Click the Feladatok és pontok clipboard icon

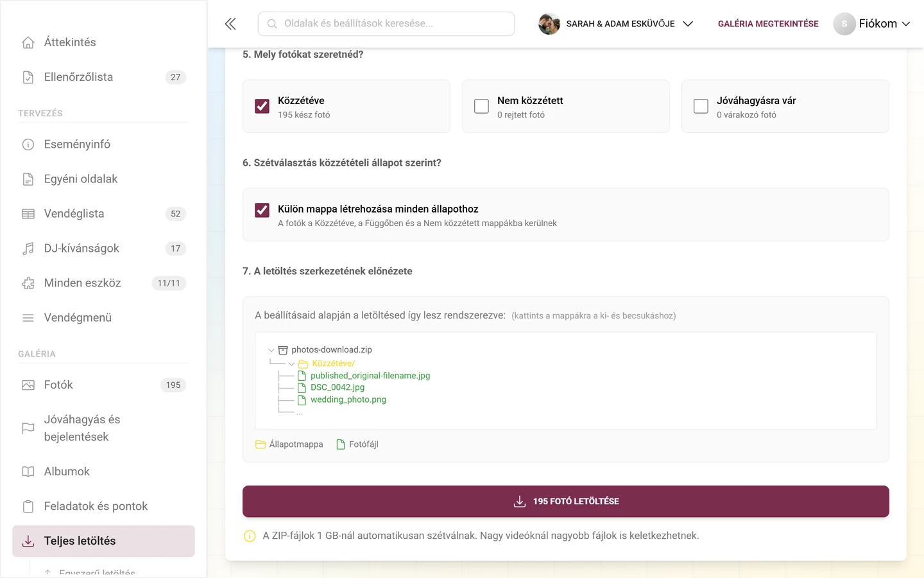[28, 506]
